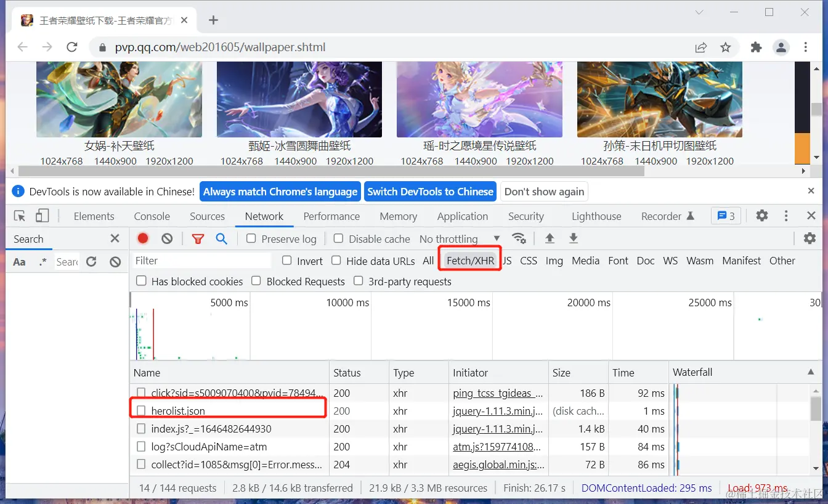Open DevTools customize three-dot menu
Viewport: 828px width, 504px height.
coord(786,216)
